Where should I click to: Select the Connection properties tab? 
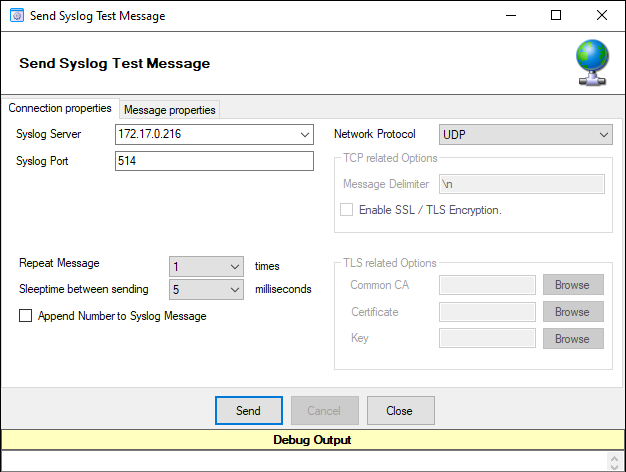tap(60, 109)
